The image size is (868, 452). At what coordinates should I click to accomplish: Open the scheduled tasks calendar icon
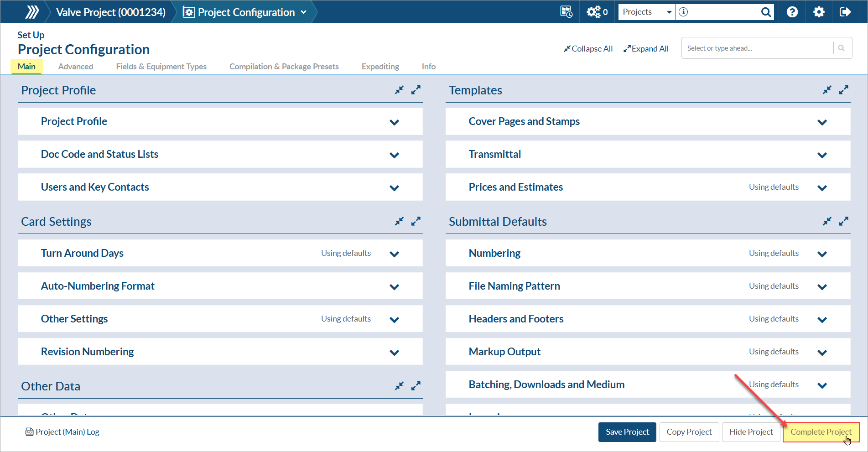[566, 12]
